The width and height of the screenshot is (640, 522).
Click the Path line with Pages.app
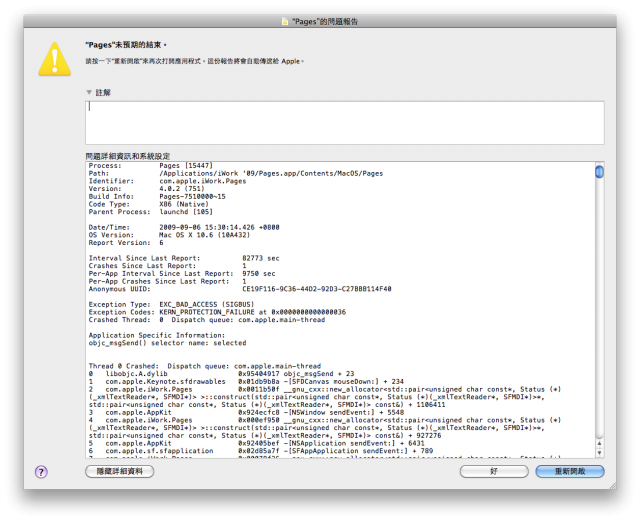pyautogui.click(x=236, y=173)
